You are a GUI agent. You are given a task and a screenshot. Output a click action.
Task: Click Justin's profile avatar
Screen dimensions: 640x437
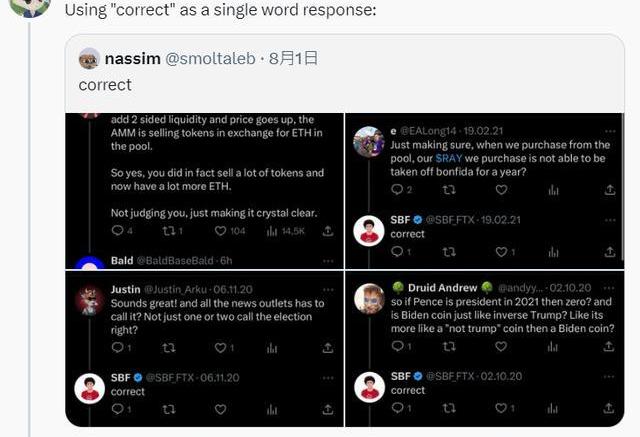click(x=90, y=297)
